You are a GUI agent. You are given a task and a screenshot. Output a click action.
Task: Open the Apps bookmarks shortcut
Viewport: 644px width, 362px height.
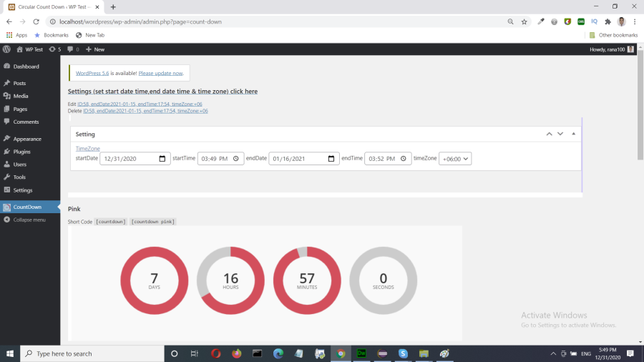click(16, 35)
